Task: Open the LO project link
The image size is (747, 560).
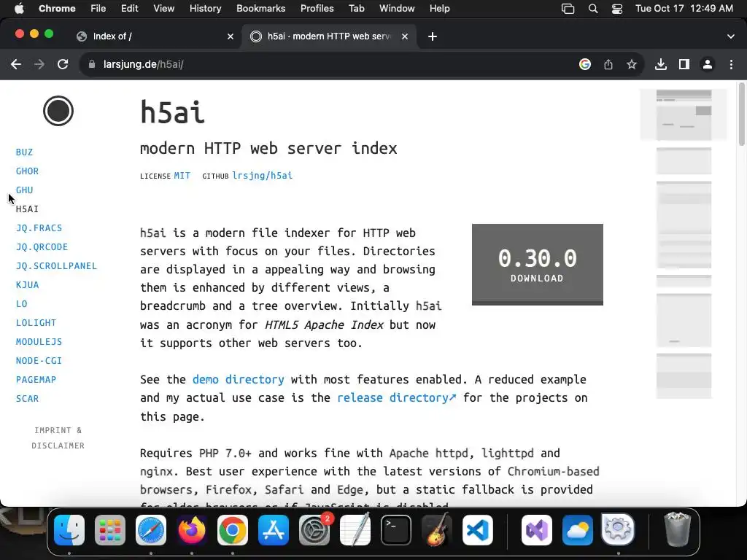Action: click(21, 304)
